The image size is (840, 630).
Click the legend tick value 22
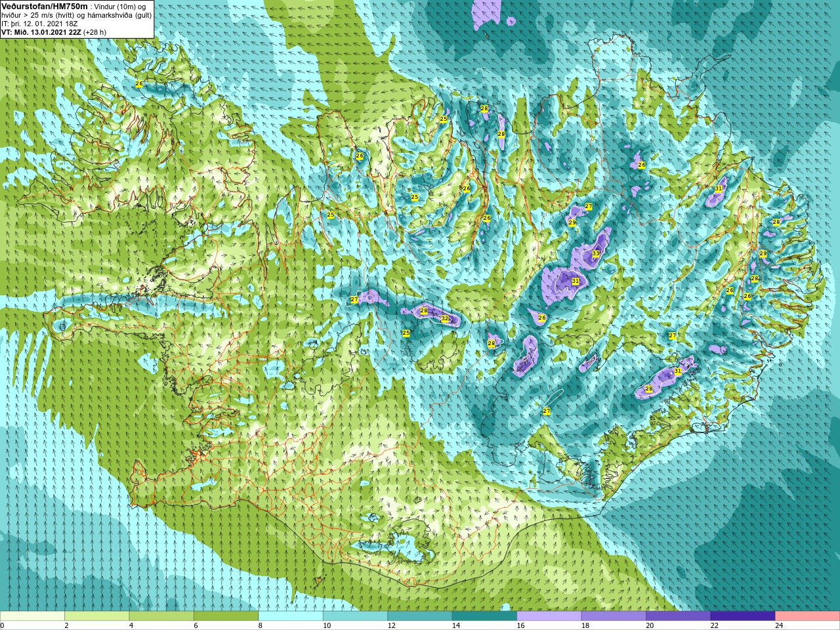pyautogui.click(x=714, y=625)
